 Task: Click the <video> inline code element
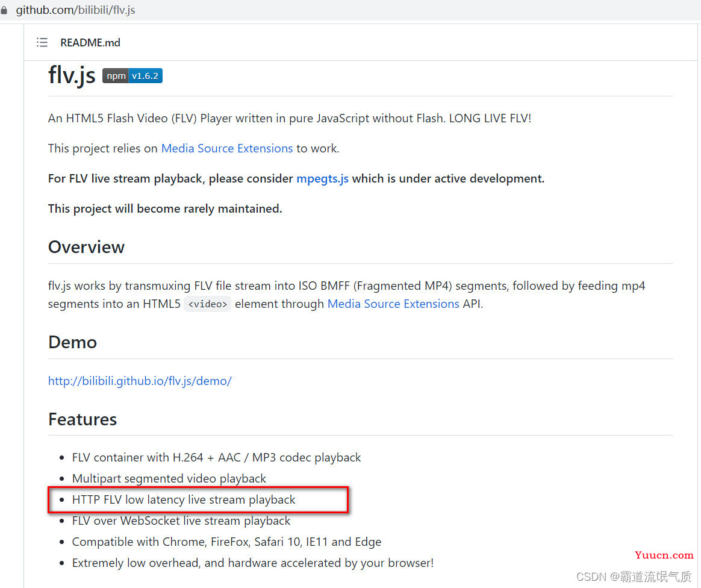[x=207, y=304]
